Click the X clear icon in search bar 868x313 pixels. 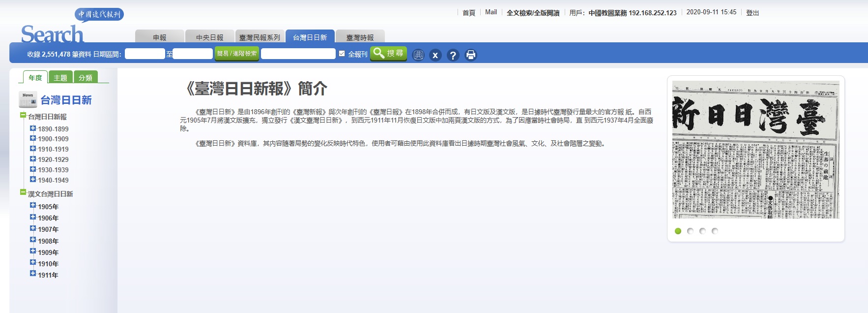[435, 55]
